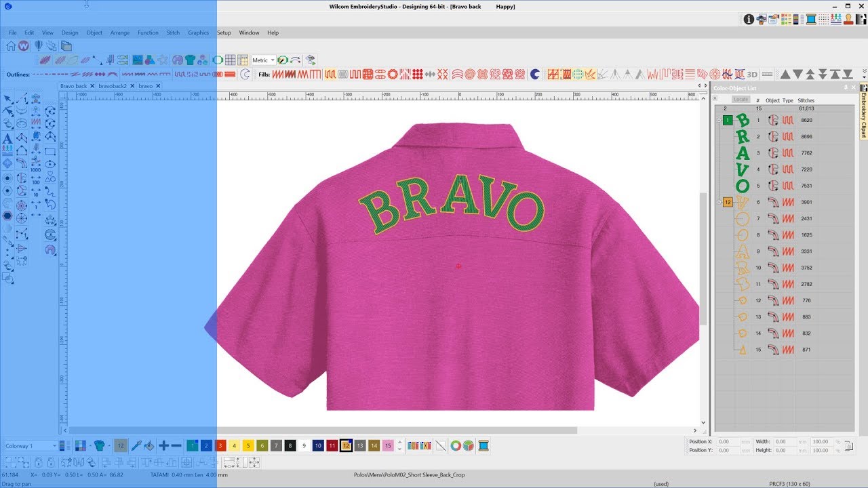The image size is (868, 488).
Task: Select color swatch 12 orange in palette
Action: click(346, 446)
